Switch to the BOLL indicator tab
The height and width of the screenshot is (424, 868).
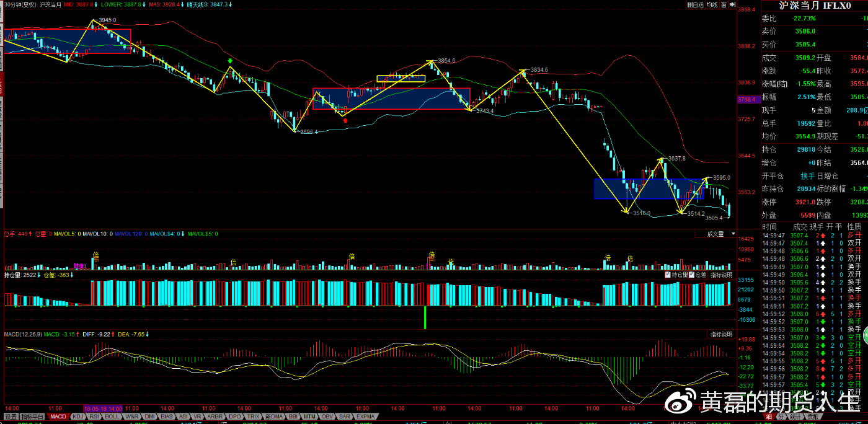pyautogui.click(x=112, y=417)
